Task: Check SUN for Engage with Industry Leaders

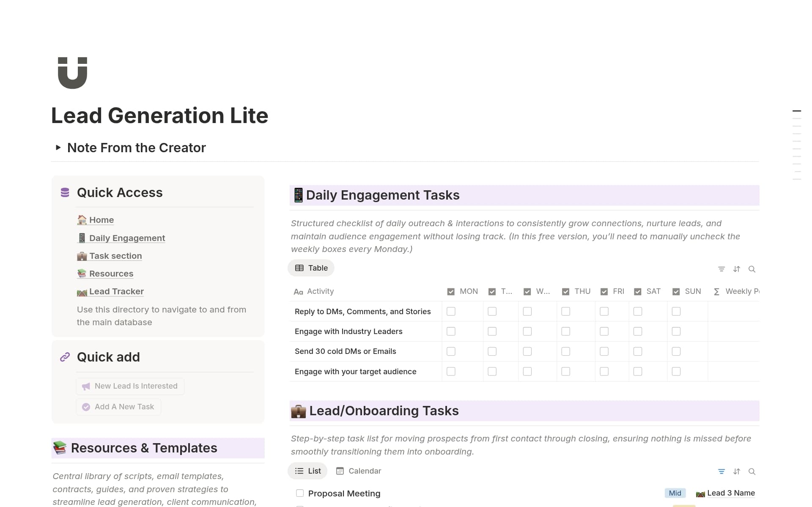Action: click(x=676, y=331)
